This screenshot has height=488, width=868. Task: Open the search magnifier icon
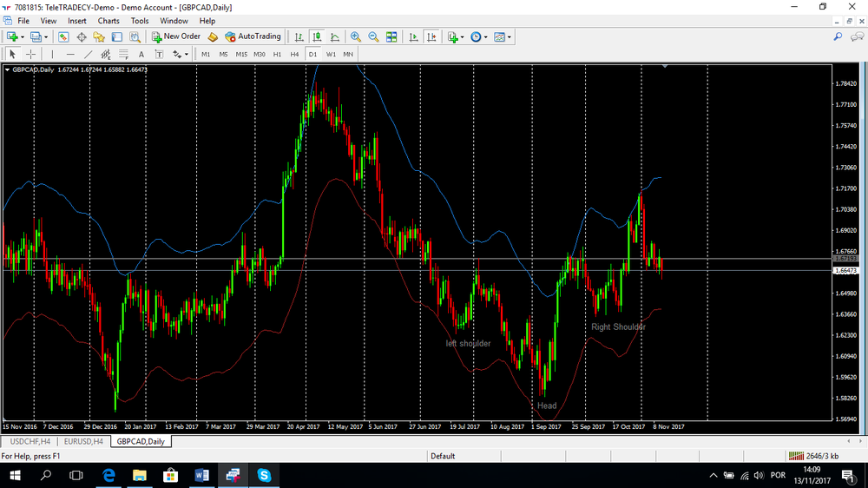(x=838, y=36)
